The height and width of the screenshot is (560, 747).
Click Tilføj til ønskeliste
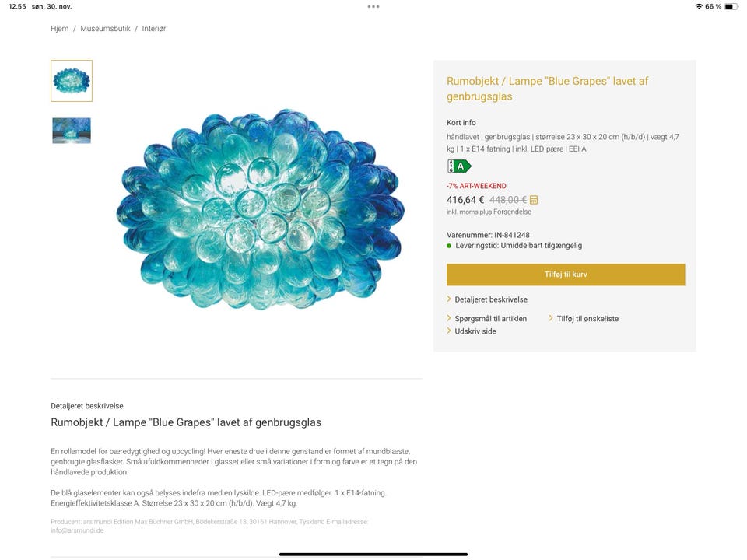tap(587, 318)
